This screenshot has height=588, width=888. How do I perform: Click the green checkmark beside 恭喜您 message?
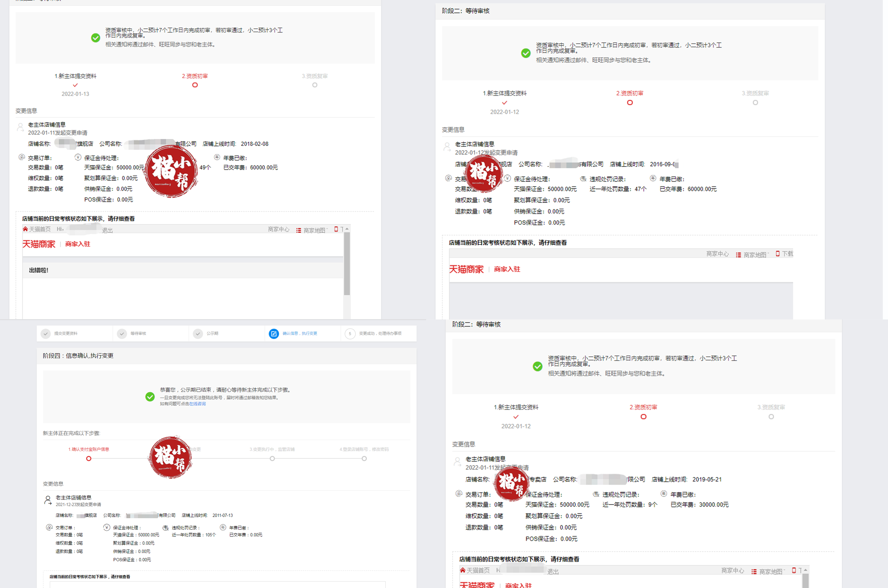[150, 397]
